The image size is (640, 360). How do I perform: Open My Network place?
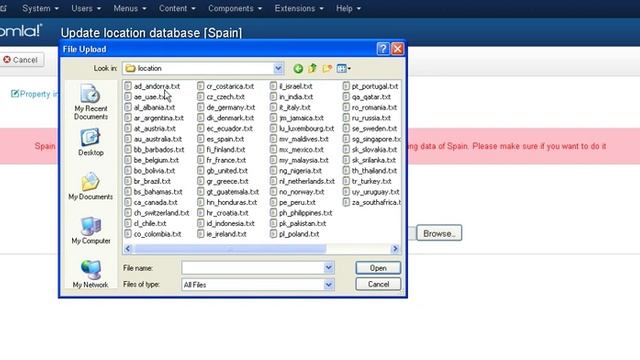click(x=91, y=274)
